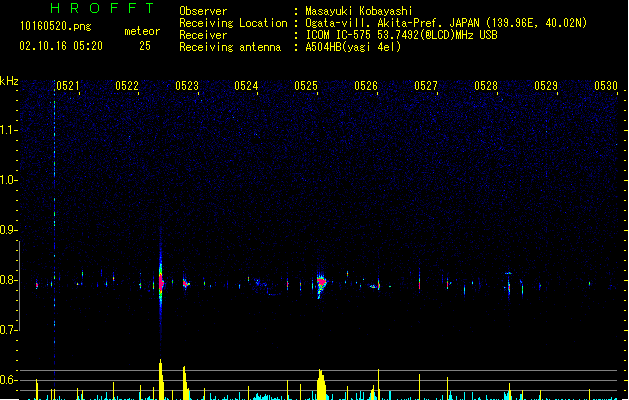Click the 0527 time marker
Screen dimensions: 629x400
coord(426,86)
